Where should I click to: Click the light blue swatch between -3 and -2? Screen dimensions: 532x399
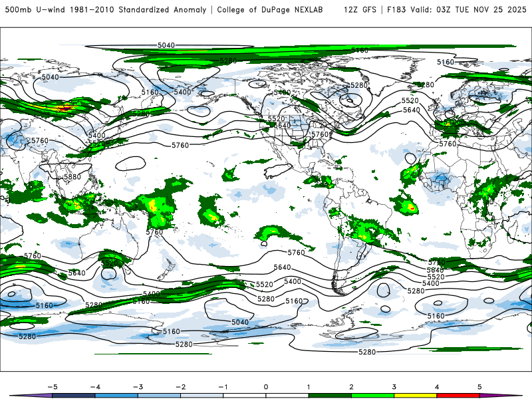point(160,396)
